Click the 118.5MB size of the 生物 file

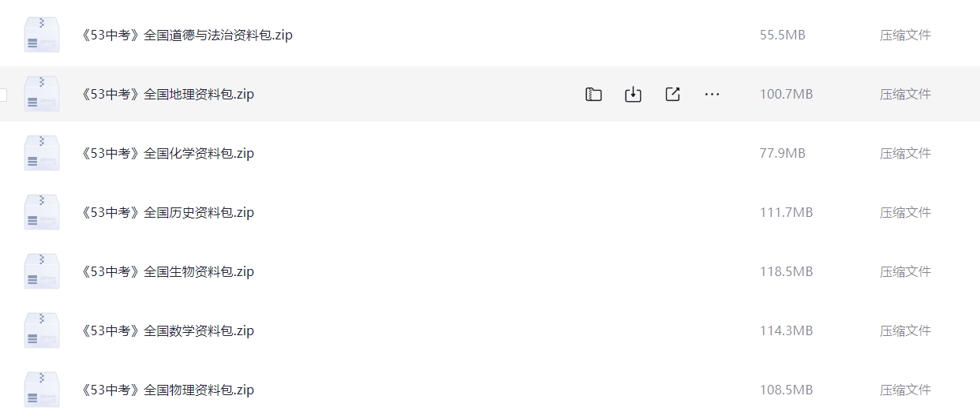click(x=786, y=272)
